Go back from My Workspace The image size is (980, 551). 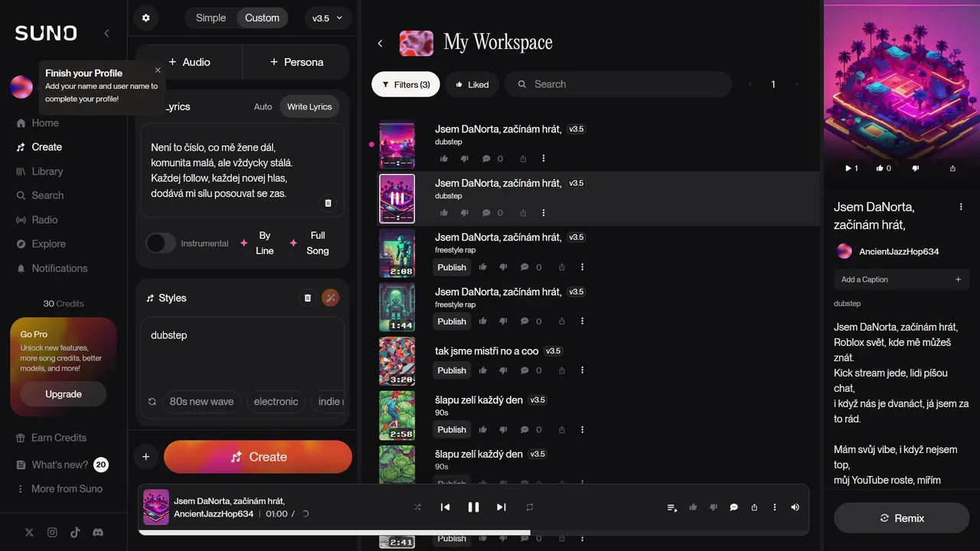[x=381, y=44]
